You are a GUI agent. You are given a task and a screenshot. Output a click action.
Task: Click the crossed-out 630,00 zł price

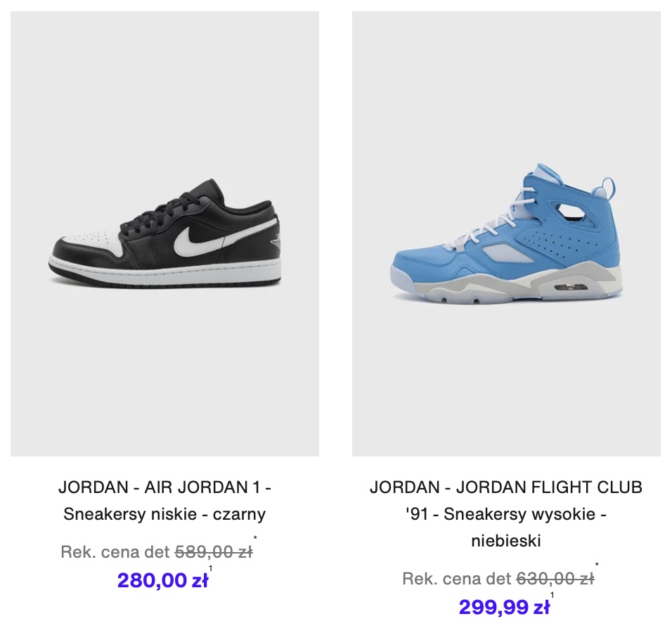click(555, 579)
